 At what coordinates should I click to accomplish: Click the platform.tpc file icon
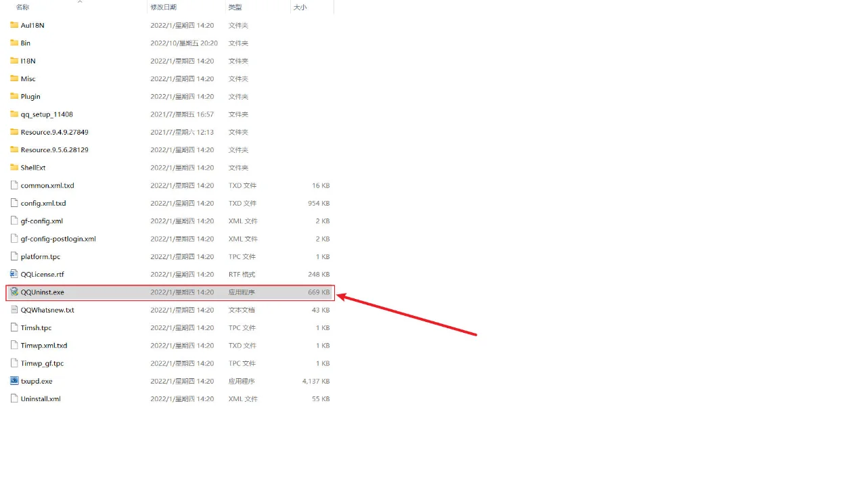point(14,256)
